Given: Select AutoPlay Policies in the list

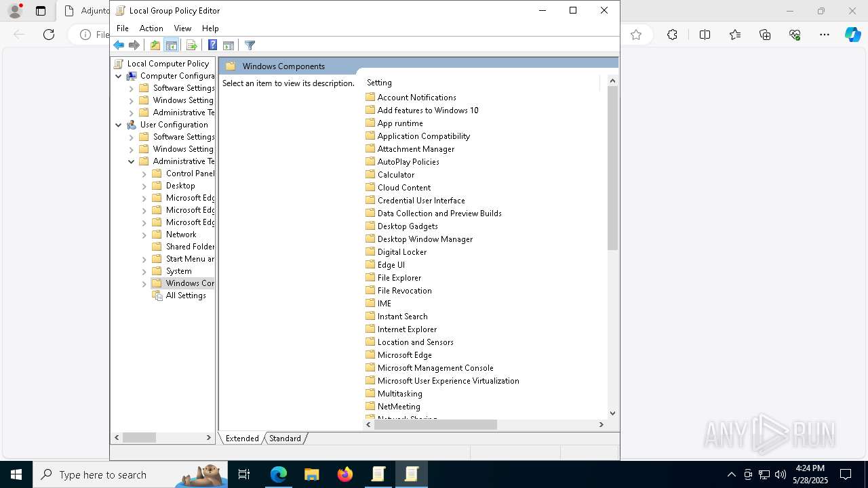Looking at the screenshot, I should pyautogui.click(x=408, y=162).
